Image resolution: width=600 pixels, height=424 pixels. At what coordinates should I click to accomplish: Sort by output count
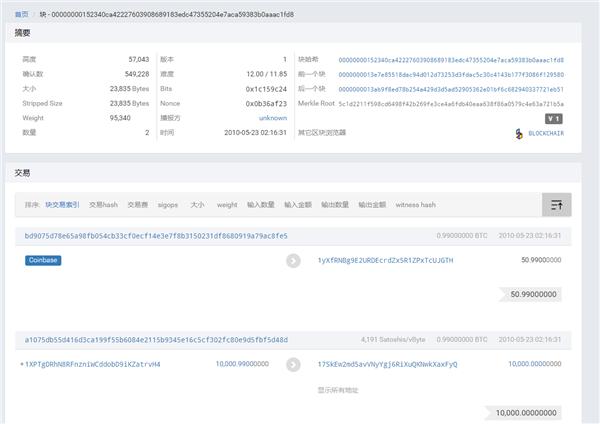[x=335, y=205]
